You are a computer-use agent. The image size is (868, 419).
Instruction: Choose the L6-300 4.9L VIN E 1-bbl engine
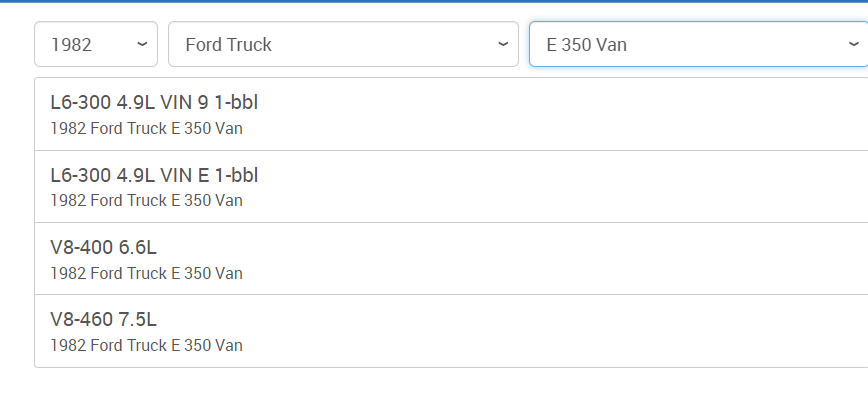155,175
